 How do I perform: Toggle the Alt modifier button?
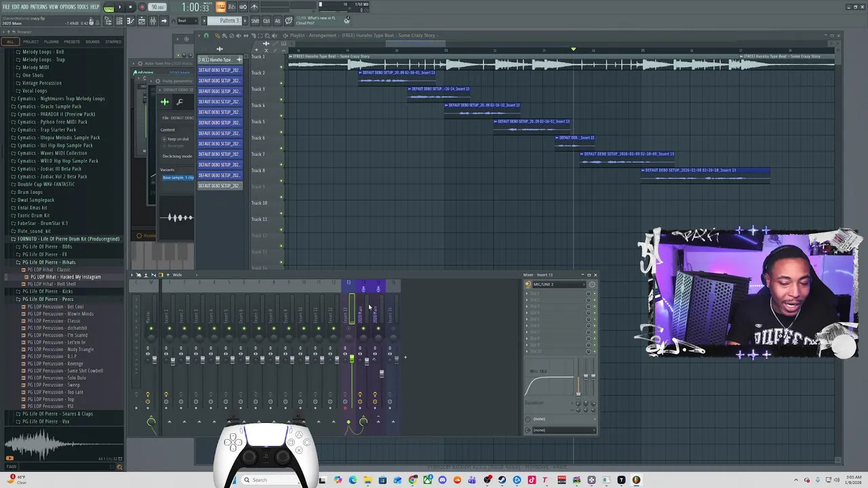(277, 21)
